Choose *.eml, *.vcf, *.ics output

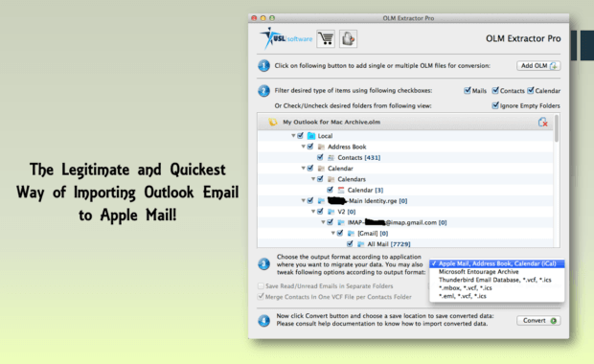(496, 296)
